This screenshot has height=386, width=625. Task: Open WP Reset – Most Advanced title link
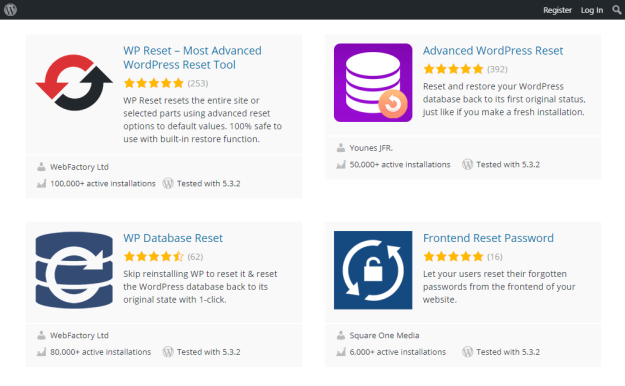[x=192, y=57]
